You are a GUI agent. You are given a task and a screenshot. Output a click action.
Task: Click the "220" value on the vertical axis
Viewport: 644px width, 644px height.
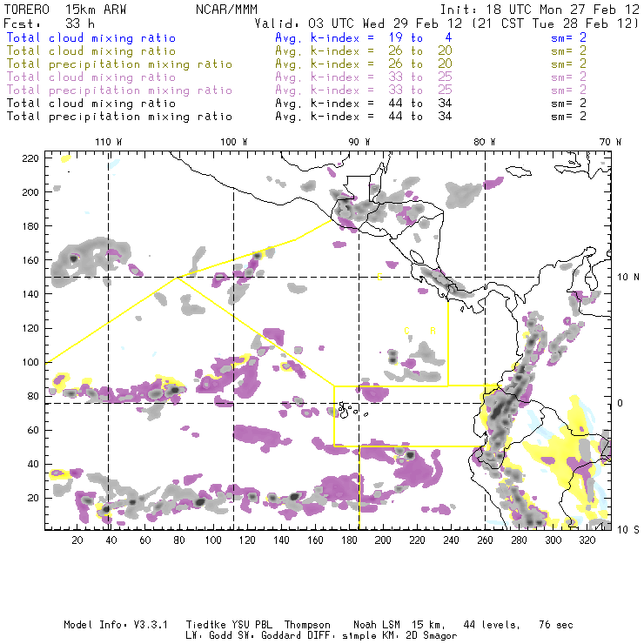30,158
